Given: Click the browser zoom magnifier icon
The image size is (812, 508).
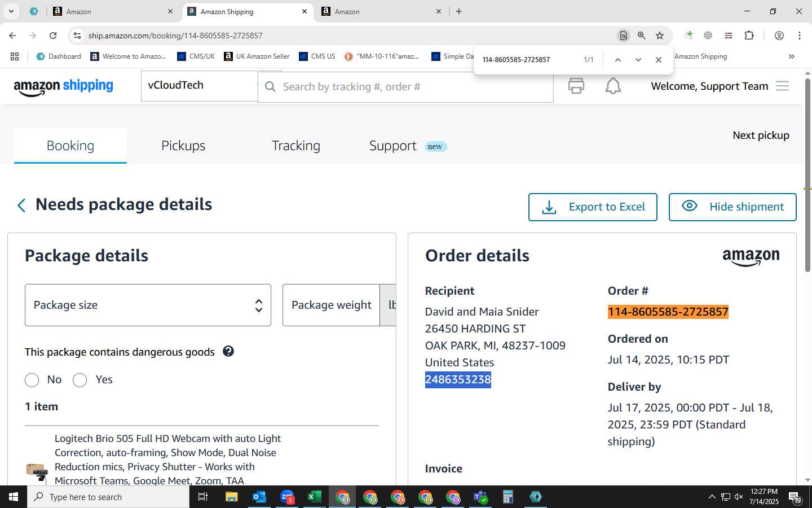Looking at the screenshot, I should pos(642,36).
